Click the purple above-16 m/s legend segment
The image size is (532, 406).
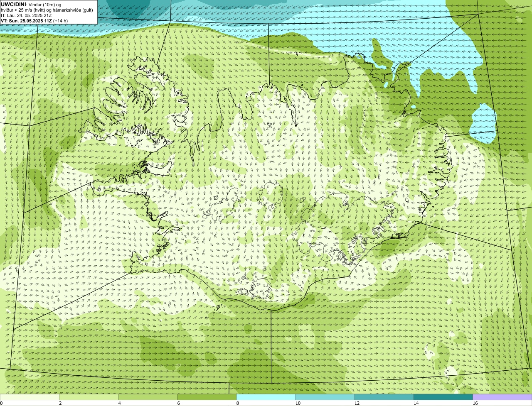502,397
